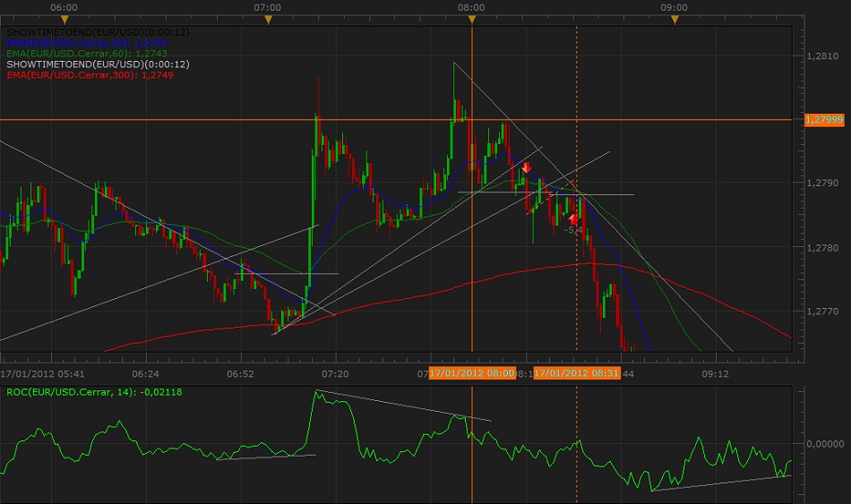Viewport: 851px width, 504px height.
Task: Click the 0,00000 level on ROC axis
Action: [x=823, y=443]
